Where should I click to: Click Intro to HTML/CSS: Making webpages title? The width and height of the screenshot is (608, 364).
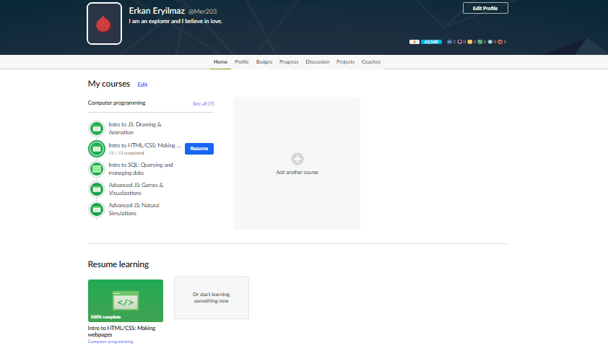(x=122, y=331)
